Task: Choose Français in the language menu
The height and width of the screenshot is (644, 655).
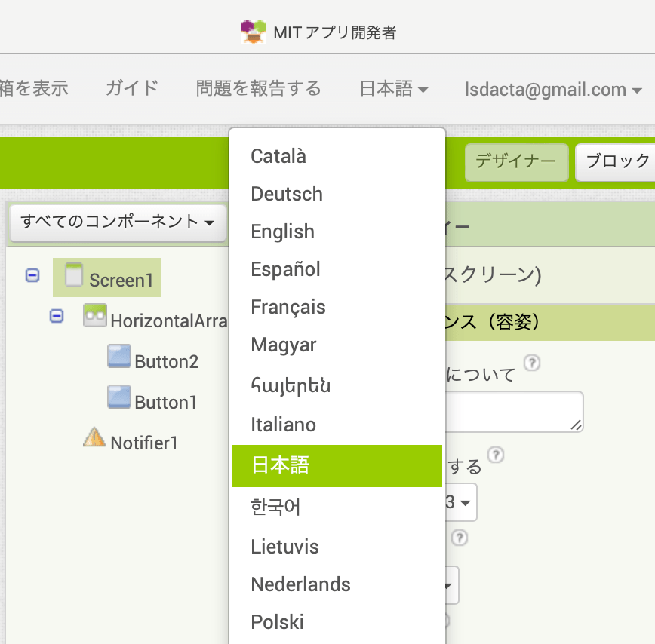Action: pos(288,307)
